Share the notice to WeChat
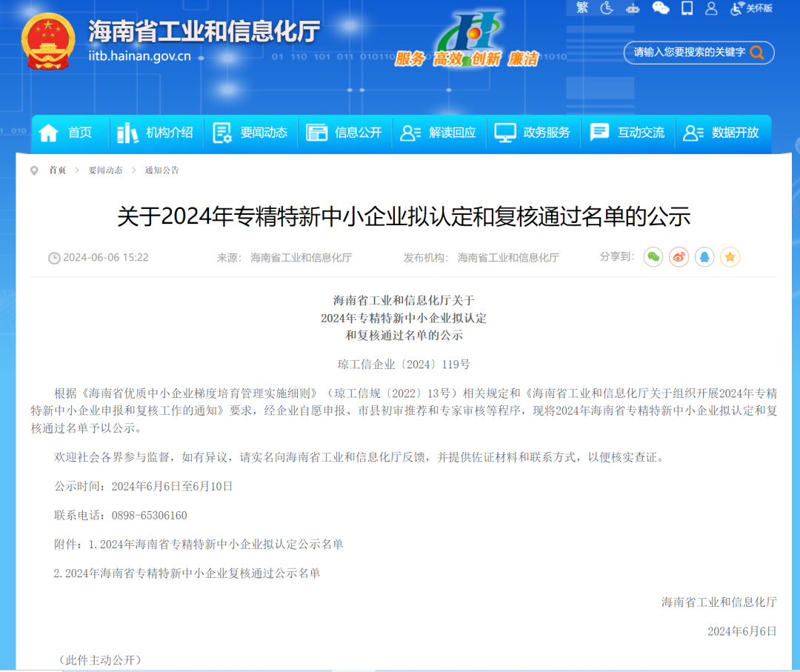Screen dimensions: 800x672 click(x=653, y=257)
